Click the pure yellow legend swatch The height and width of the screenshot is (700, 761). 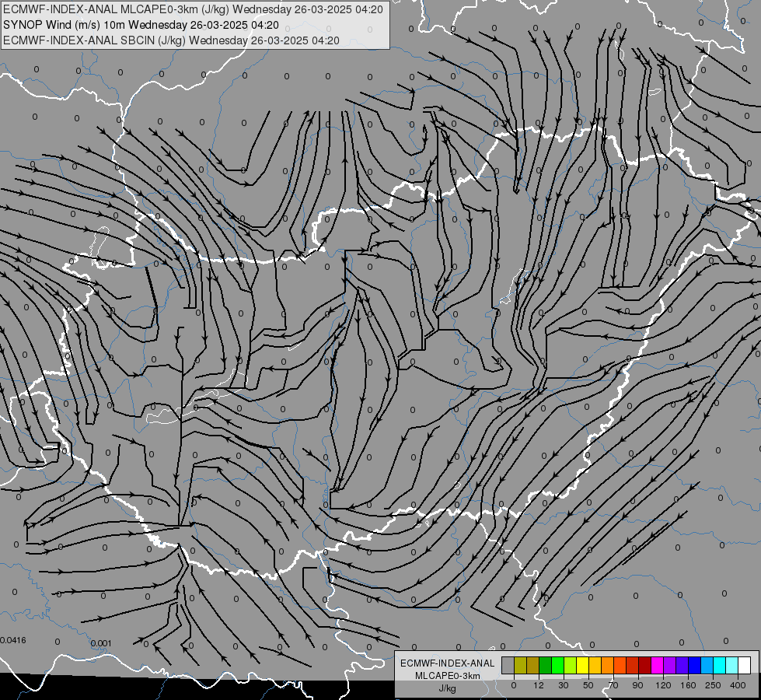point(582,665)
